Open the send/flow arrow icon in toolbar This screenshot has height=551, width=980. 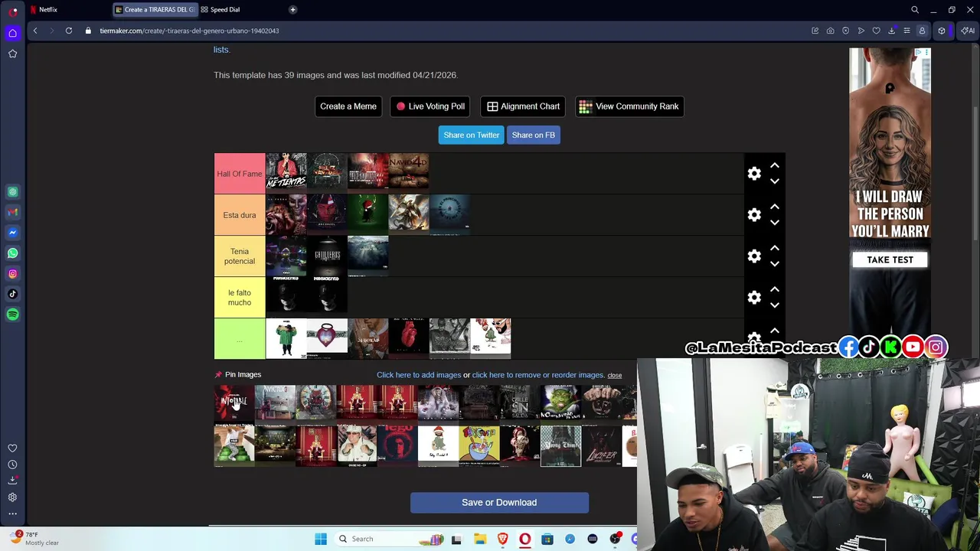(861, 31)
